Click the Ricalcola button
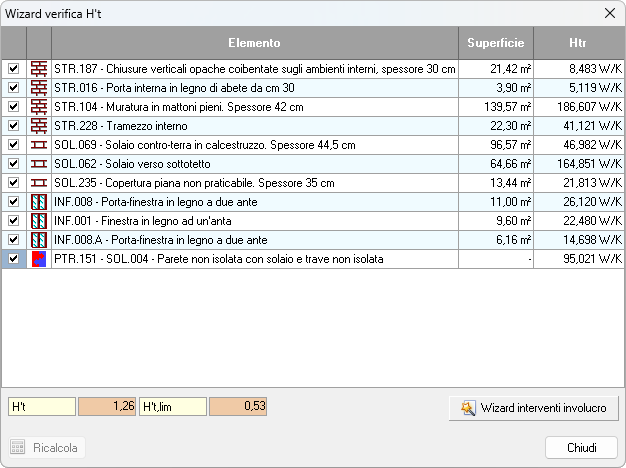Viewport: 626px width, 468px height. [47, 447]
